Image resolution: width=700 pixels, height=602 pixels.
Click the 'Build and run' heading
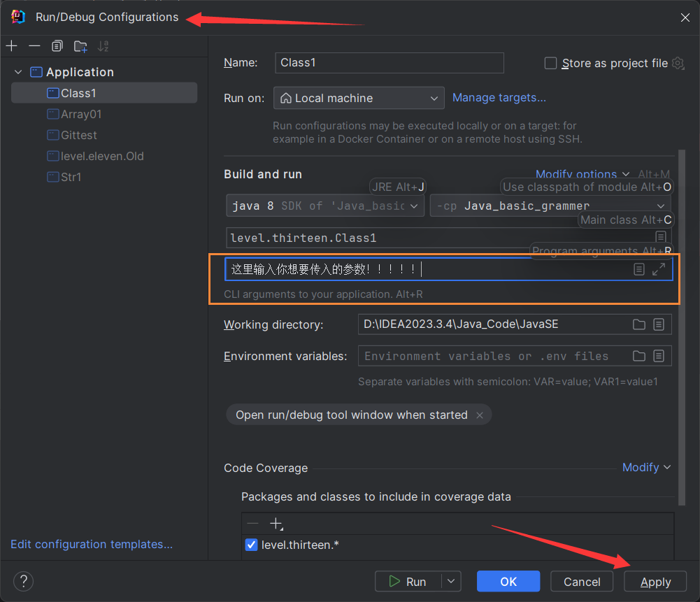(263, 174)
